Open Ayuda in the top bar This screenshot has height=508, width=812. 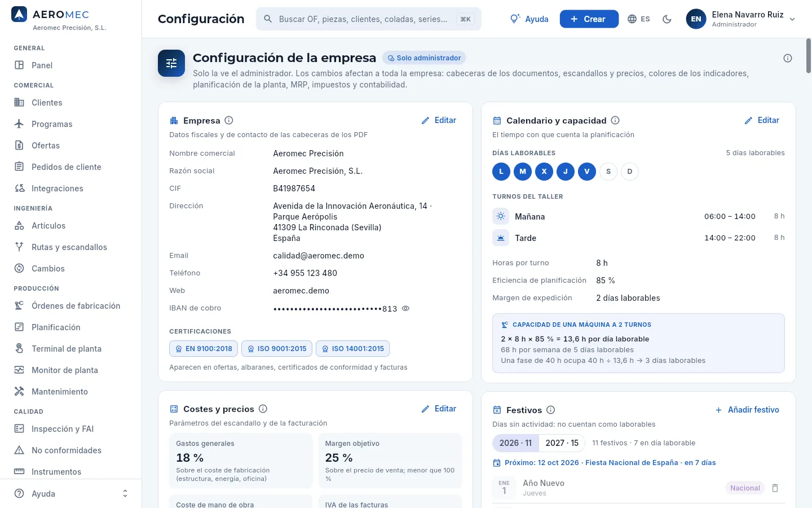(529, 19)
